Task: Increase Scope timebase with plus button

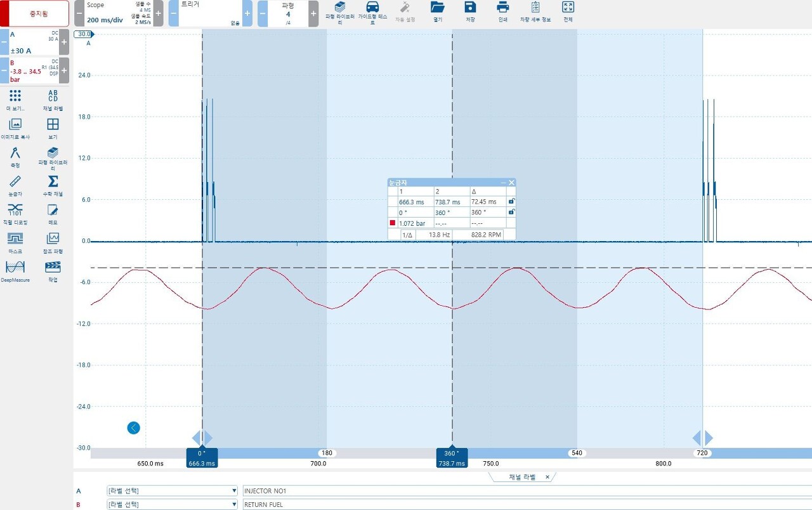Action: [159, 13]
